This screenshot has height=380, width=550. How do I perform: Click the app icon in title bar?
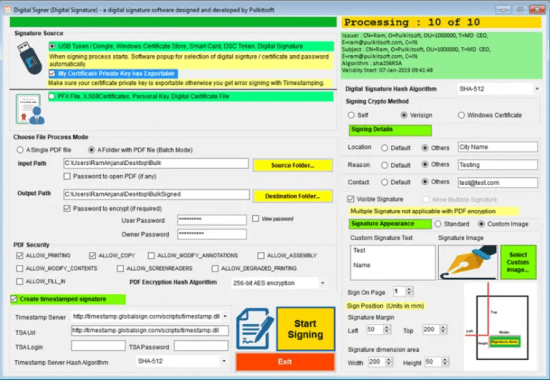click(x=7, y=10)
